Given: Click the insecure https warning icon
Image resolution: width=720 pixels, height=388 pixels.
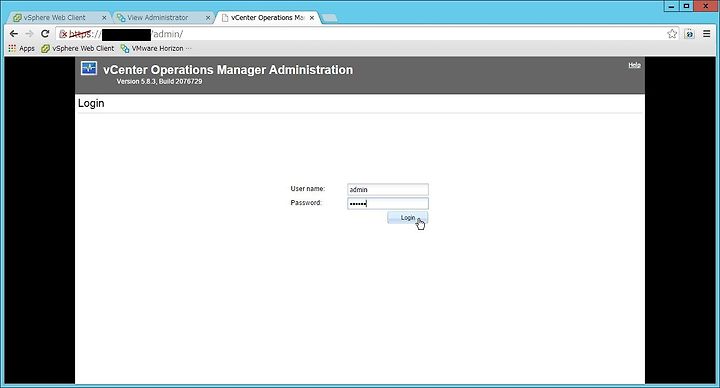Looking at the screenshot, I should pyautogui.click(x=63, y=34).
